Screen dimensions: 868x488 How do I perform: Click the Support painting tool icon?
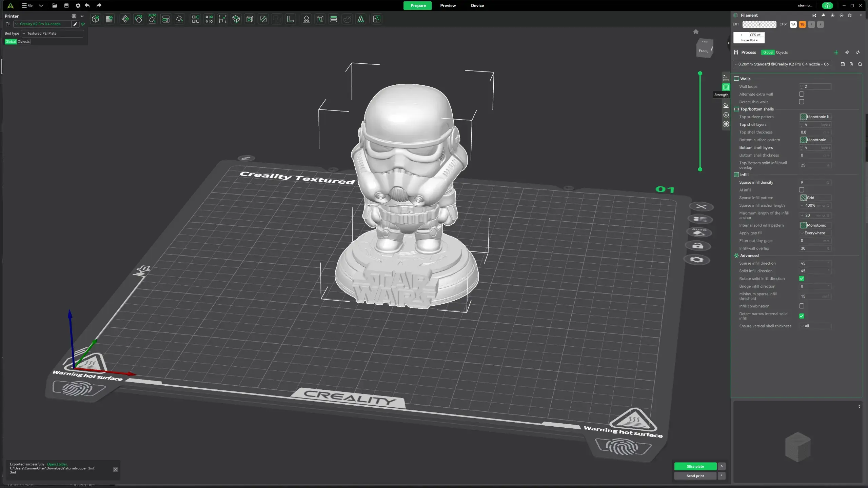pos(306,19)
